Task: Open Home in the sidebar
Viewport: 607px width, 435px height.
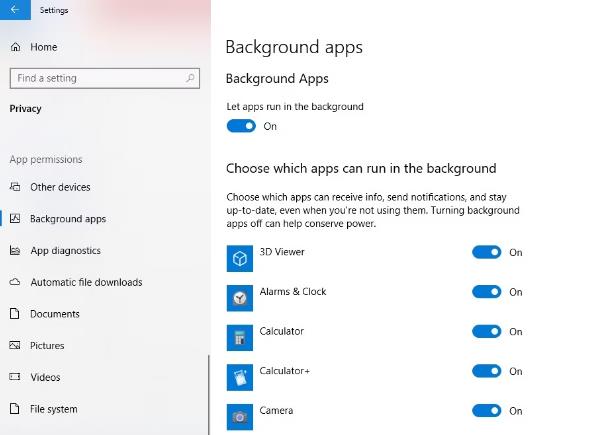Action: [44, 47]
